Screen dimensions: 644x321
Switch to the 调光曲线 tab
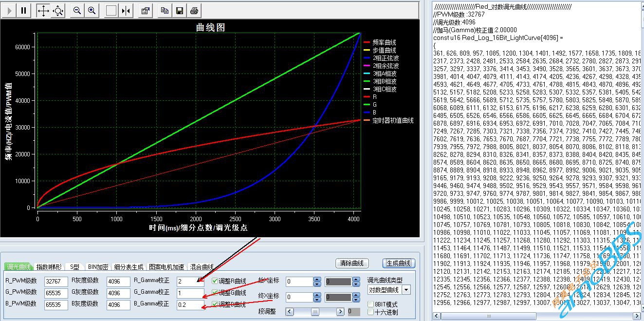click(x=18, y=267)
